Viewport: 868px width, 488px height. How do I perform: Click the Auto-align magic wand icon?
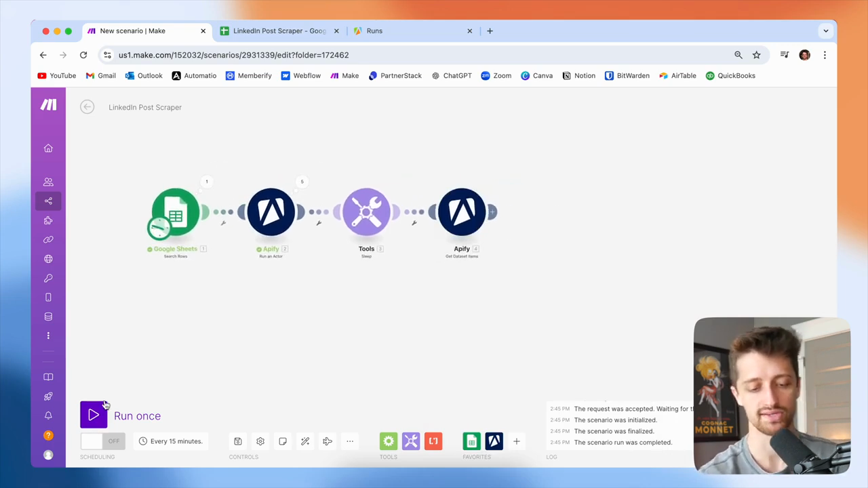pyautogui.click(x=305, y=441)
